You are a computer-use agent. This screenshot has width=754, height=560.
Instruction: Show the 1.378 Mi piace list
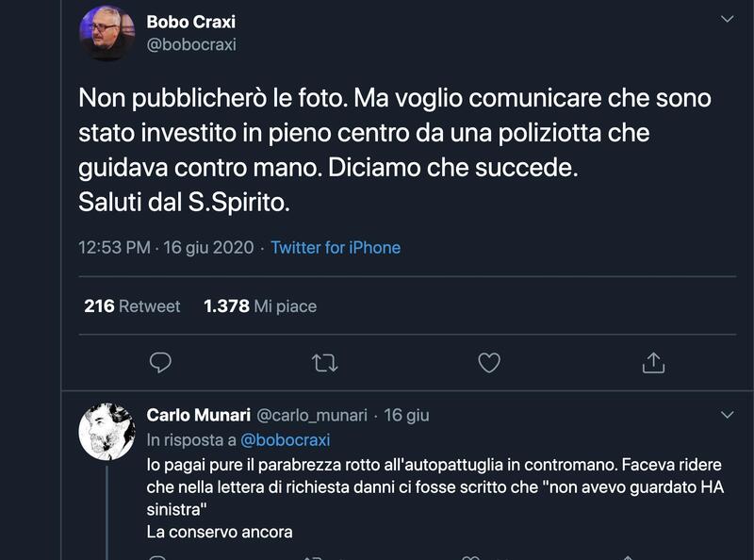pos(260,306)
